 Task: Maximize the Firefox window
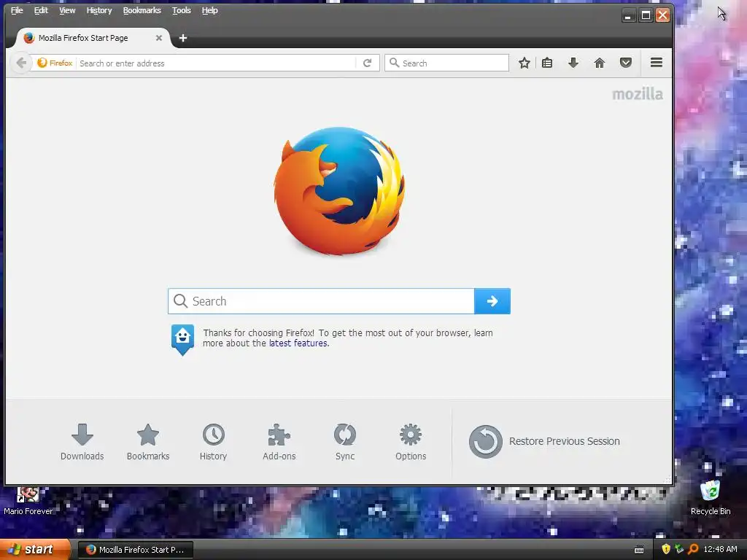[x=646, y=15]
